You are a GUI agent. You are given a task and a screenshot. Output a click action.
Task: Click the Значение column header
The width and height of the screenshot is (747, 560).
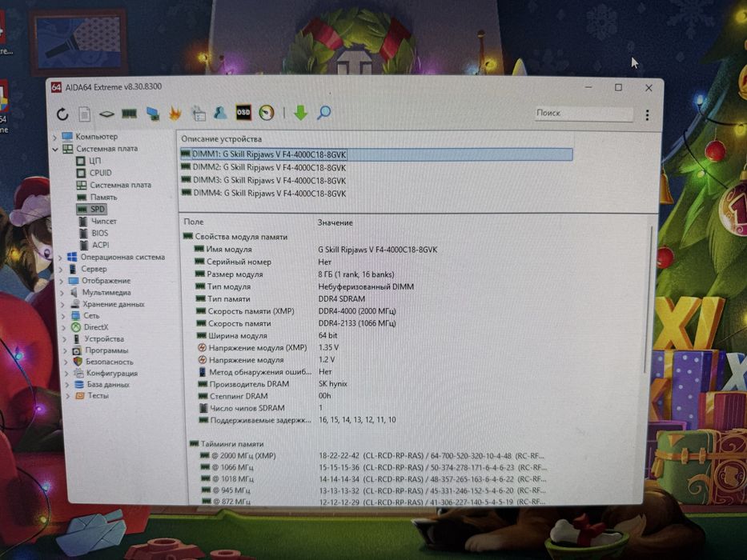coord(335,222)
